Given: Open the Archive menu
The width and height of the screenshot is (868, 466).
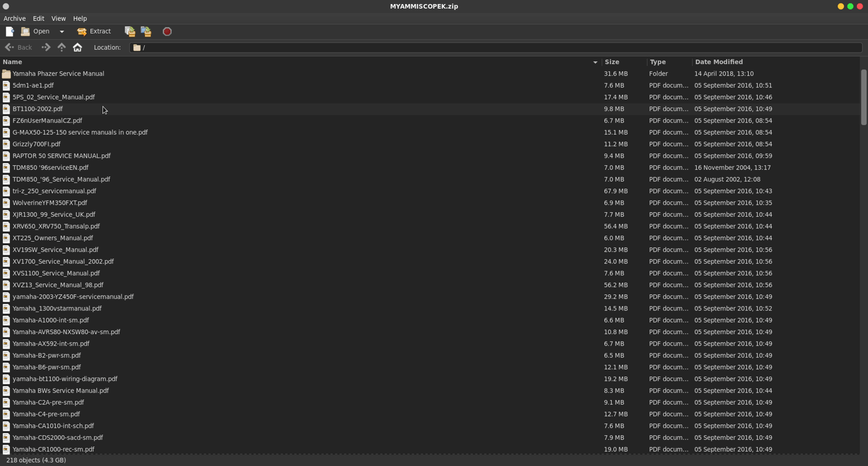Looking at the screenshot, I should [14, 19].
